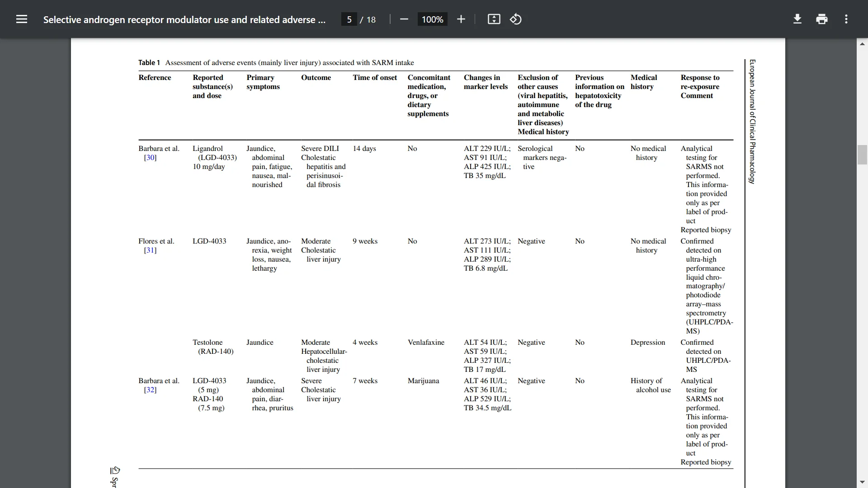Click 'ALT 54 IU/L' marker cell

coord(485,343)
